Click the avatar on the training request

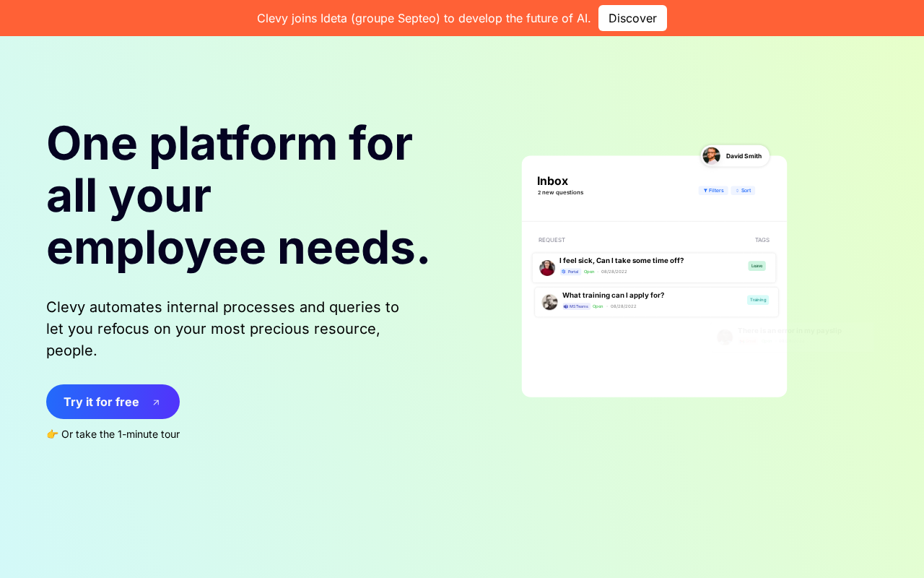click(x=550, y=302)
